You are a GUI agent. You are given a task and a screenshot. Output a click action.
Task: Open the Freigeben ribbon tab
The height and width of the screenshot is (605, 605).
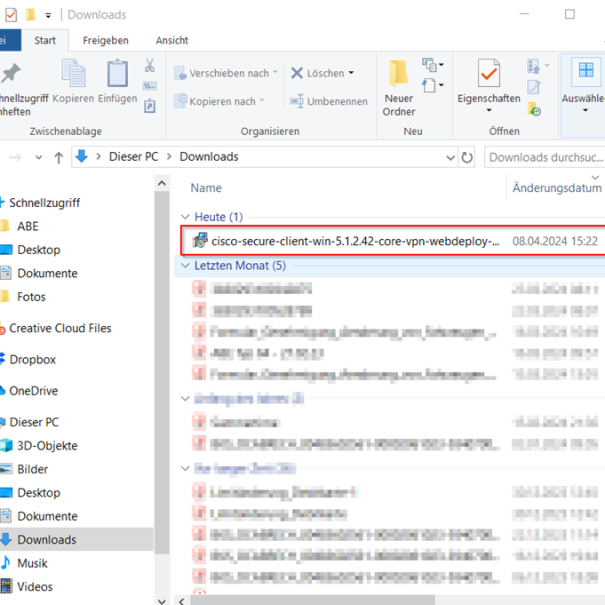point(105,40)
